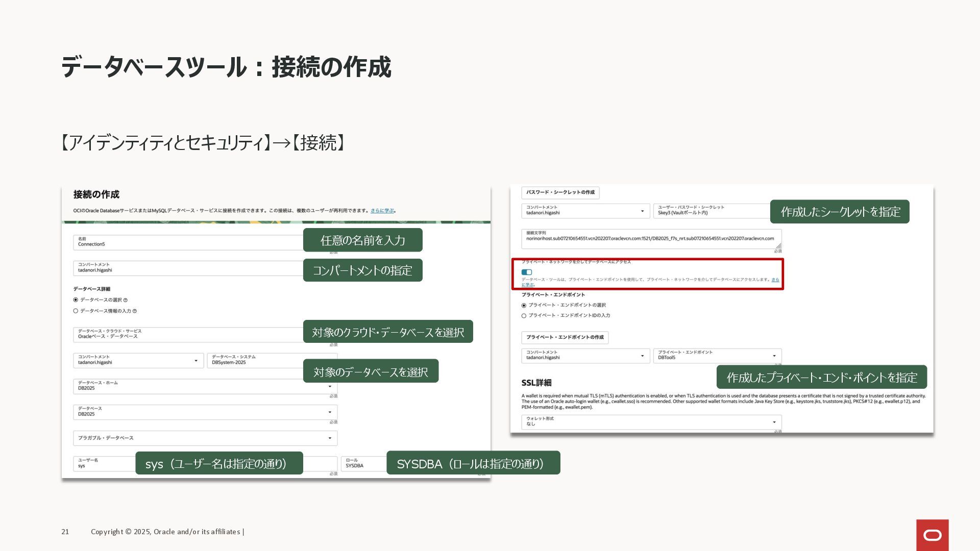Open the コンパートメント dropdown beside DBTool5 endpoint

pos(585,356)
